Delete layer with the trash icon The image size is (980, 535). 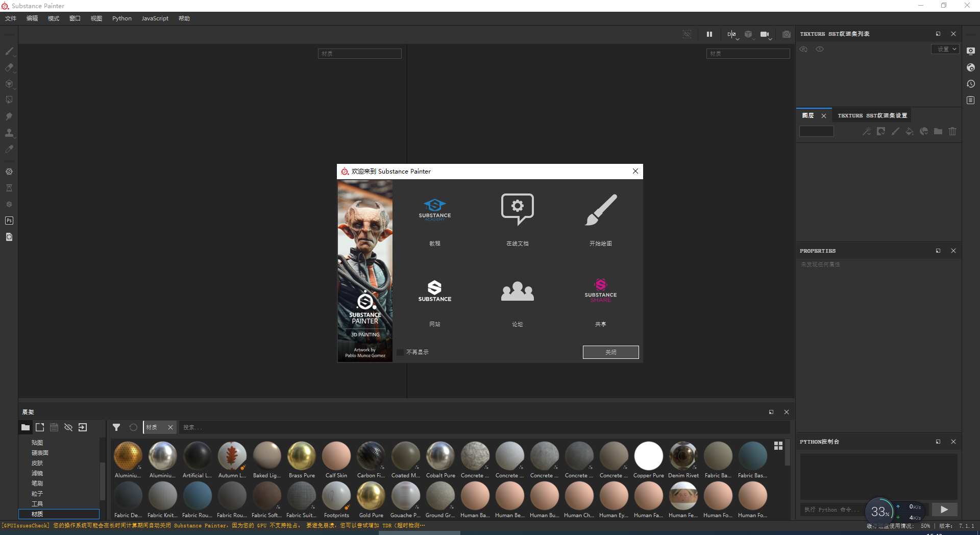(x=952, y=132)
